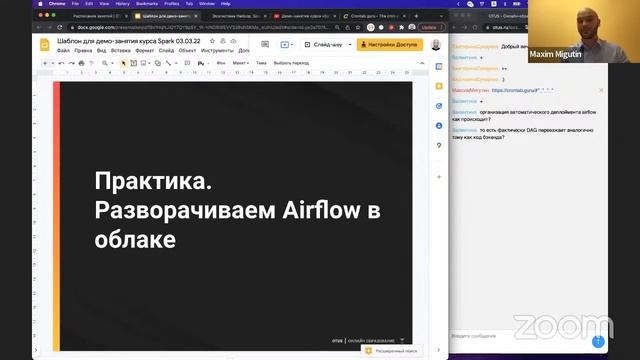Viewport: 640px width, 360px height.
Task: Open the new slide layout dropdown arrow
Action: [x=53, y=63]
